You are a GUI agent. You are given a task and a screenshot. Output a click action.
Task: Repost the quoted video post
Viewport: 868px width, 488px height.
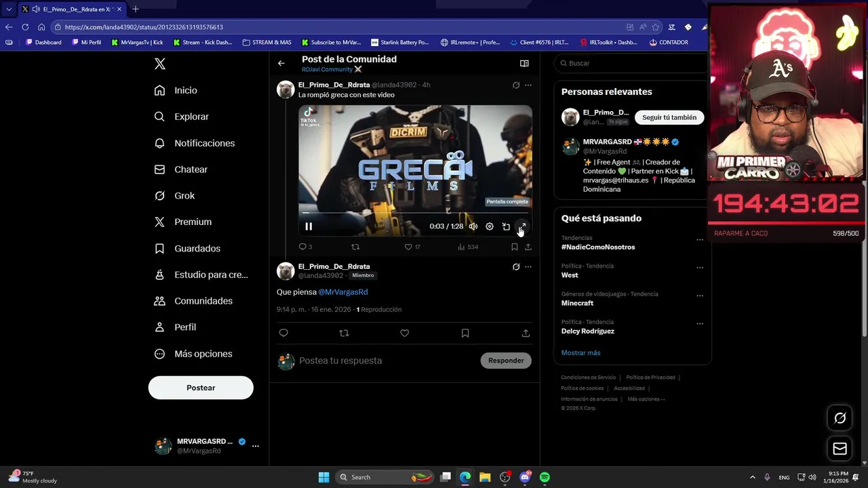click(x=355, y=247)
